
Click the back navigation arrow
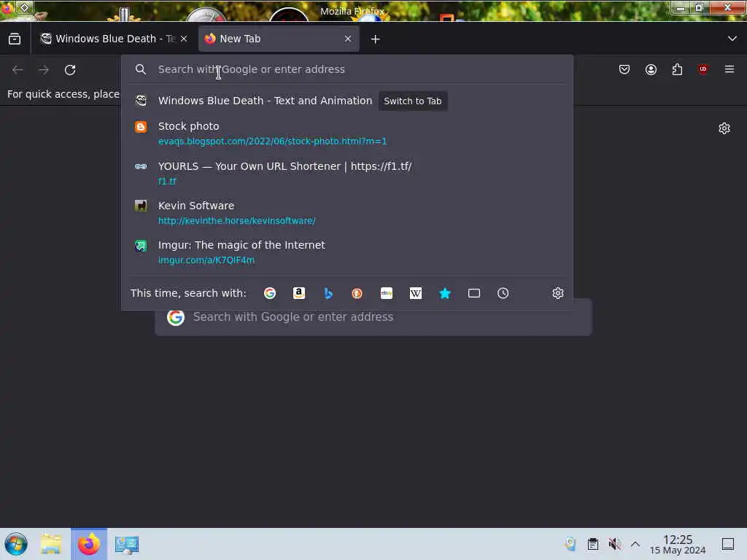tap(18, 69)
